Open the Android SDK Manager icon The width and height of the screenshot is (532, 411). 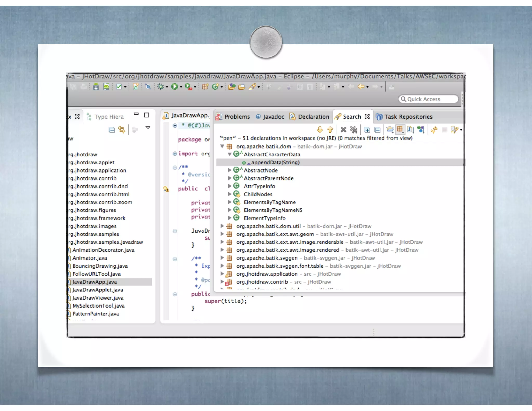tap(96, 87)
